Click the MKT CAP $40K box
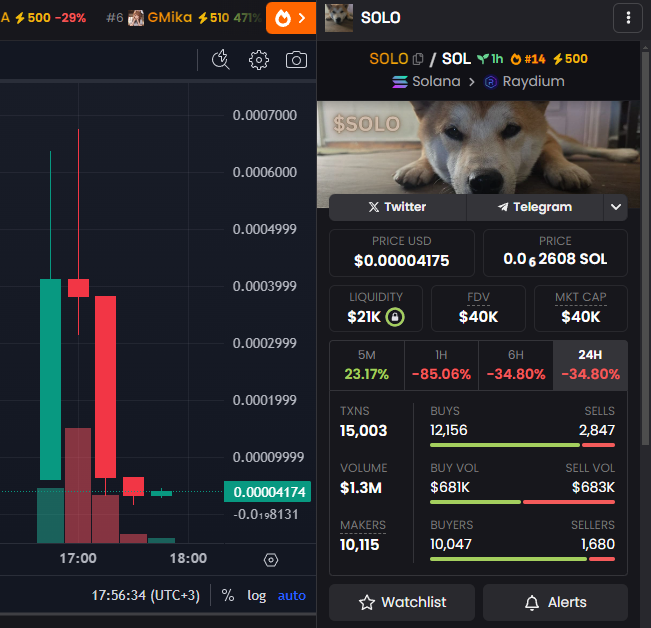The image size is (651, 628). (580, 308)
